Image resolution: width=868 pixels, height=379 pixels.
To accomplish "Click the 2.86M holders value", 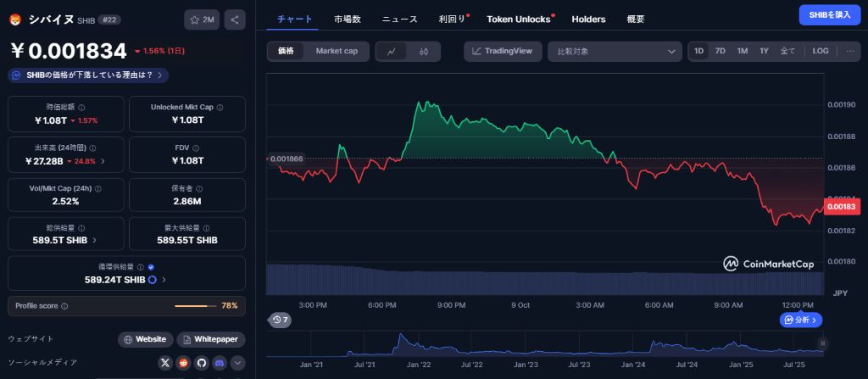I will [x=187, y=201].
